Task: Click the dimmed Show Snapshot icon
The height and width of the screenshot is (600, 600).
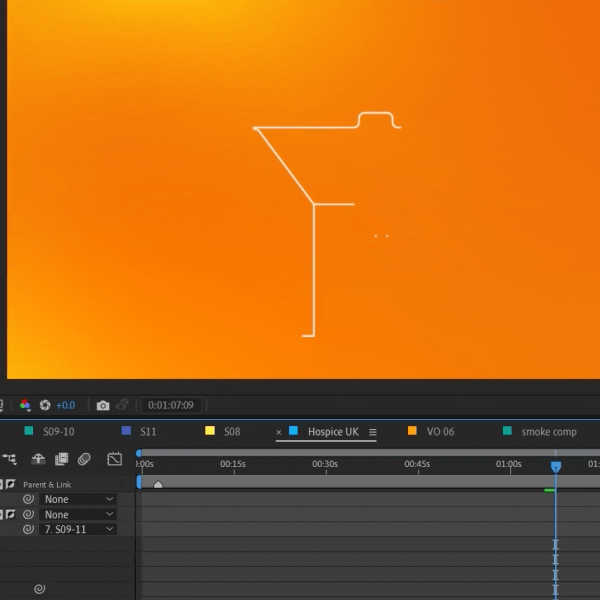Action: (x=122, y=405)
